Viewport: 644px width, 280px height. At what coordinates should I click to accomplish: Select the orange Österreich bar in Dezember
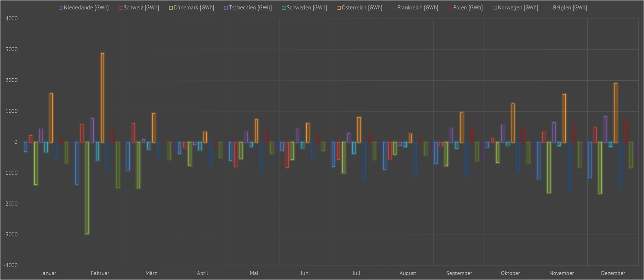click(615, 113)
